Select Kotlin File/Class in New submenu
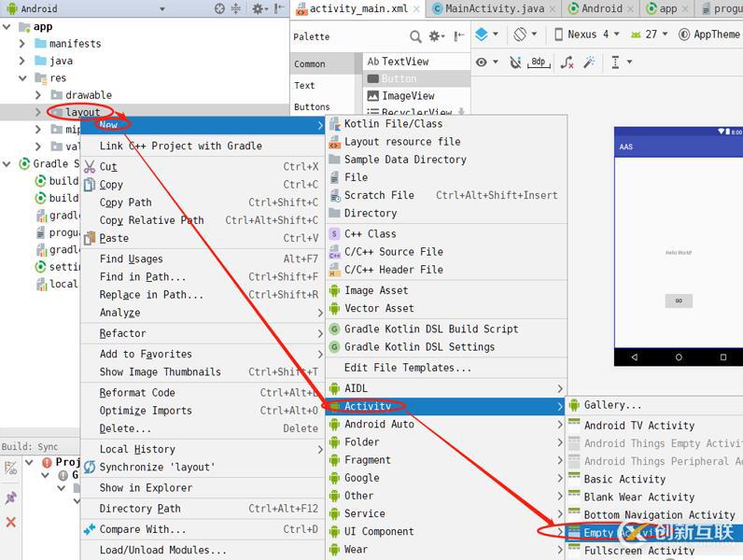 446,124
